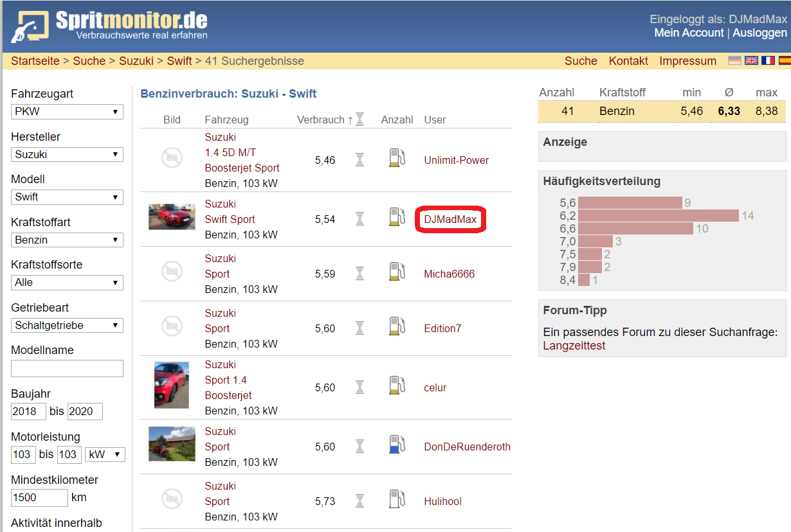The image size is (791, 532).
Task: Click no-image placeholder for Micha6666
Action: point(172,272)
